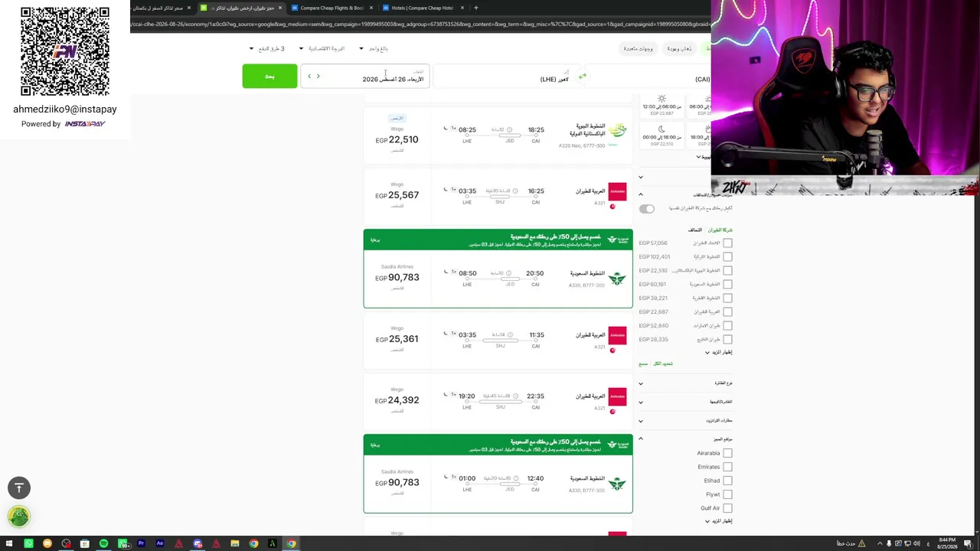Check the Gulf Air booking site filter

tap(727, 508)
